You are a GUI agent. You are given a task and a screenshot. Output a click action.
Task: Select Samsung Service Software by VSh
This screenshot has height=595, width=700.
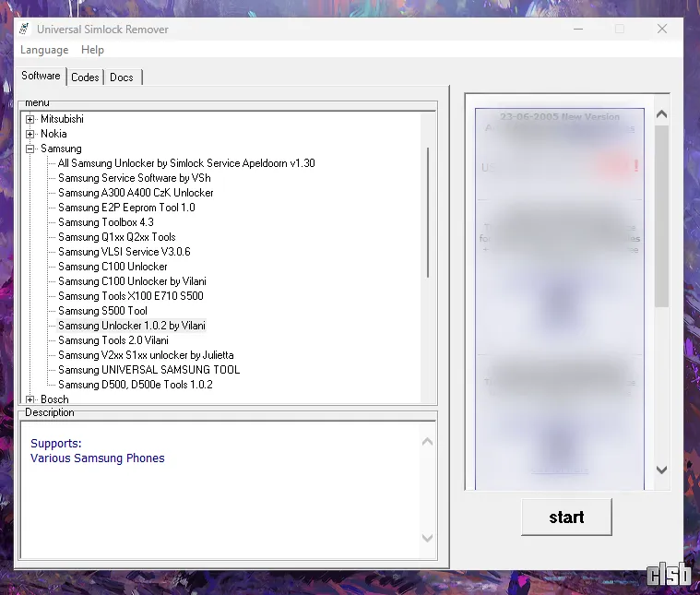135,178
